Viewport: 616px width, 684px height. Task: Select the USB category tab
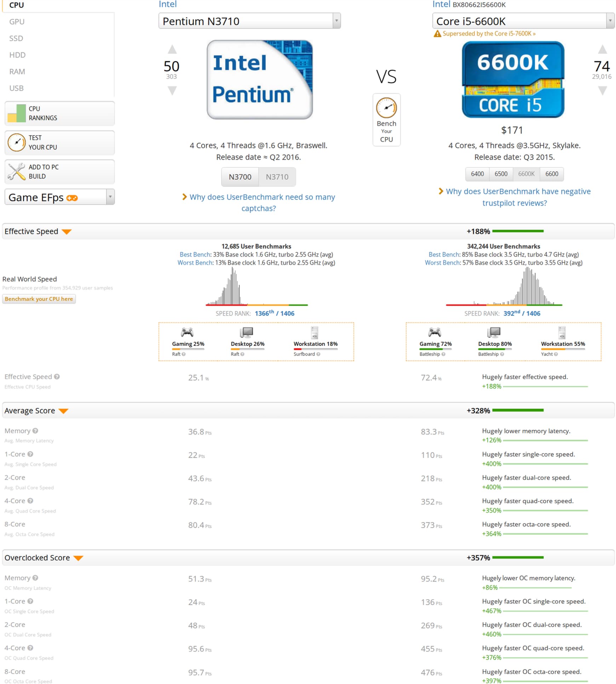pyautogui.click(x=16, y=88)
